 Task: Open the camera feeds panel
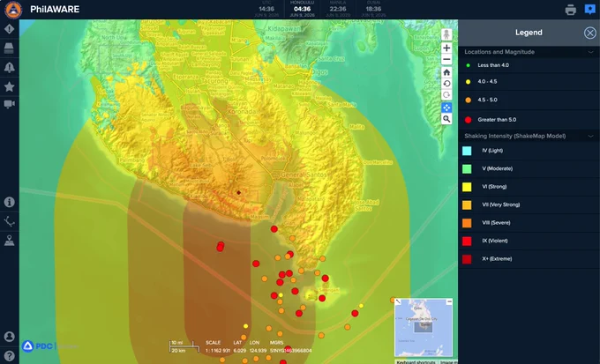click(x=9, y=104)
